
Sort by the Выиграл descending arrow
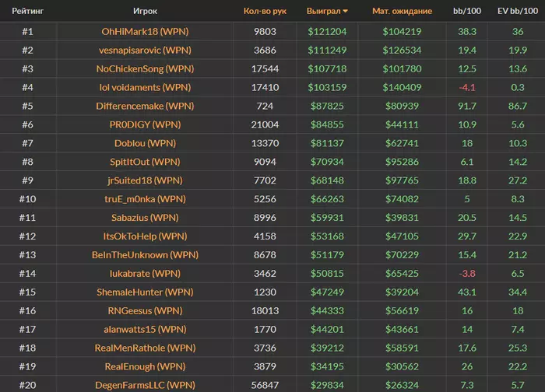pyautogui.click(x=345, y=11)
